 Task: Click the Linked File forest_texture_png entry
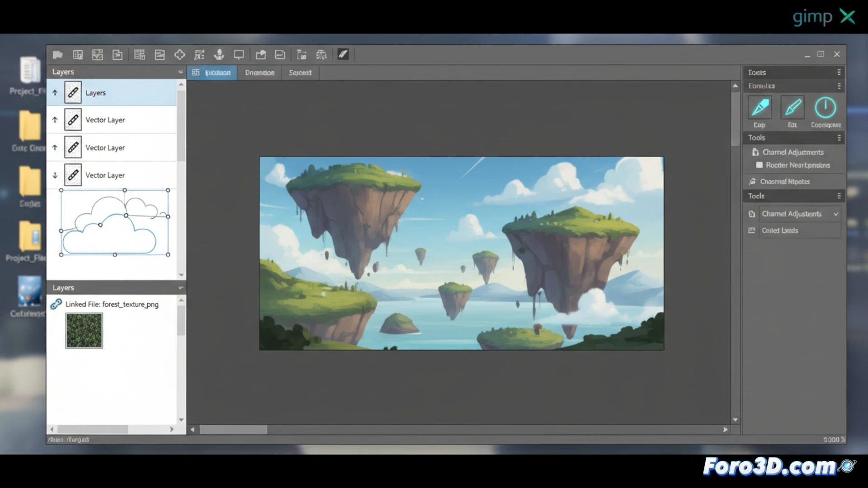click(112, 304)
